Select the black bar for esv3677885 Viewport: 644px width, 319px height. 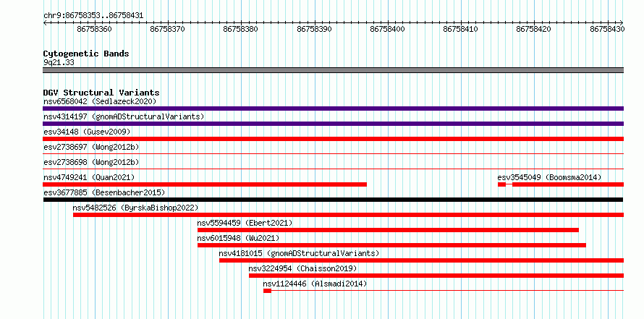[333, 200]
